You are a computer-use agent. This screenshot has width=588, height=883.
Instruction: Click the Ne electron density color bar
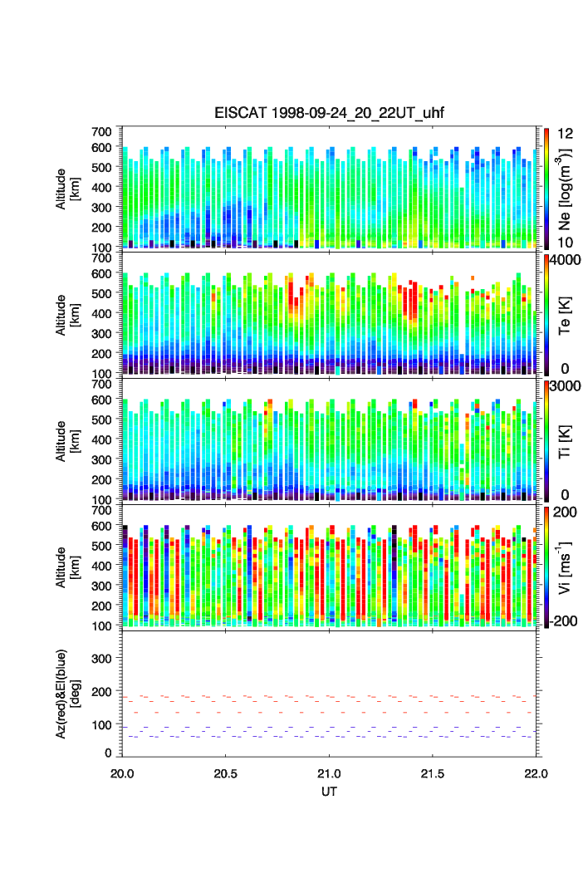546,188
